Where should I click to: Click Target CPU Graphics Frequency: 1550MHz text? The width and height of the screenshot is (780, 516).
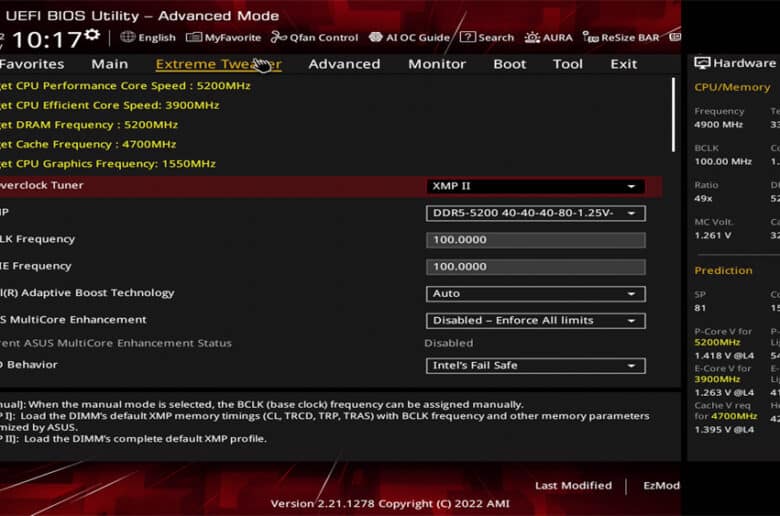[107, 164]
